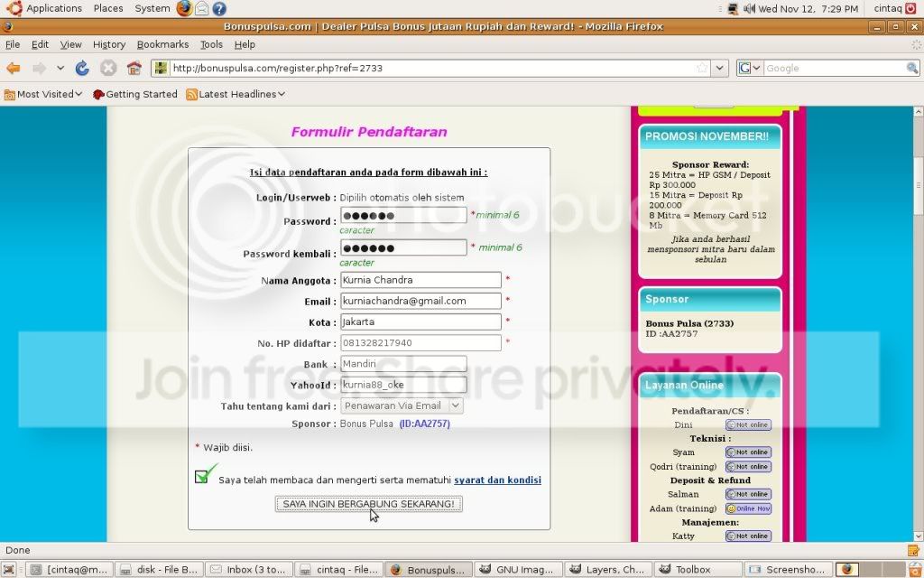Open the Bookmarks menu
The width and height of the screenshot is (924, 578).
[x=162, y=44]
